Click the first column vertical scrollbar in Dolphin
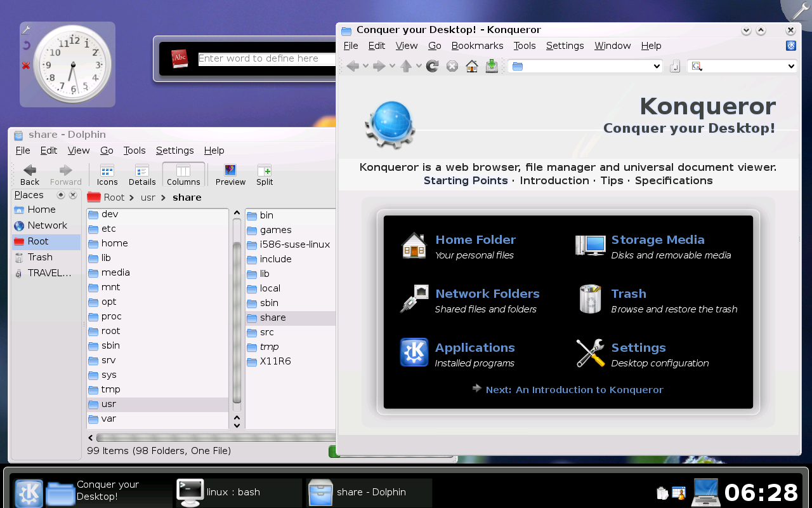The image size is (812, 508). pos(237,324)
